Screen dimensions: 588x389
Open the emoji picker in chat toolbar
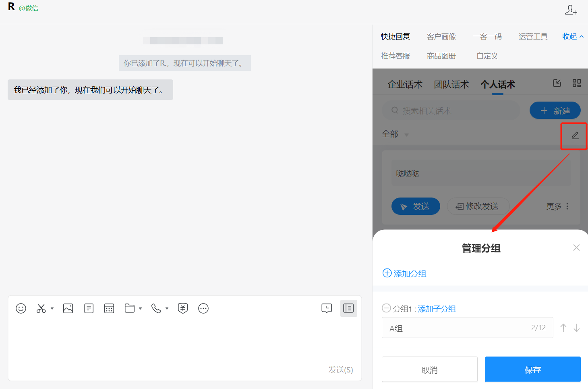tap(21, 308)
